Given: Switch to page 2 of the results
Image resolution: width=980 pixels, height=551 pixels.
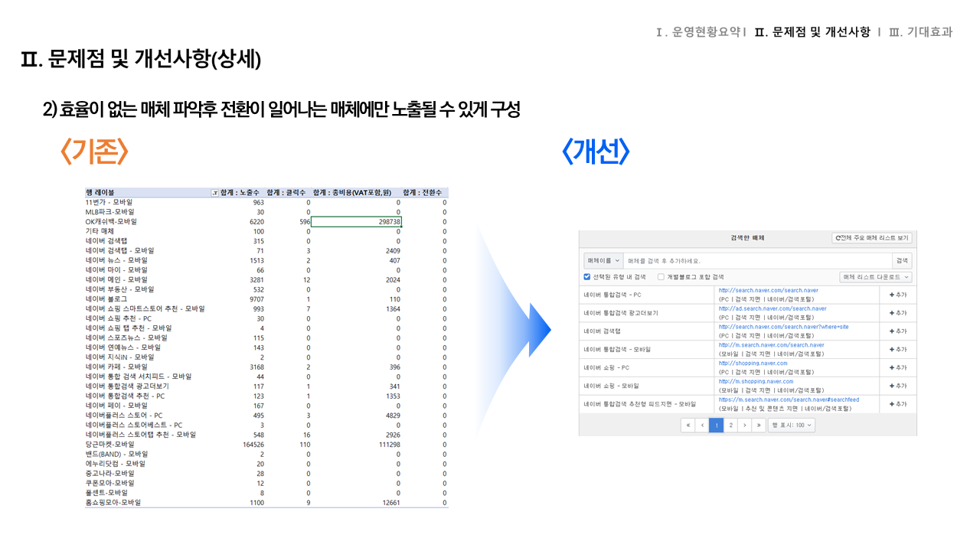Looking at the screenshot, I should pos(730,425).
